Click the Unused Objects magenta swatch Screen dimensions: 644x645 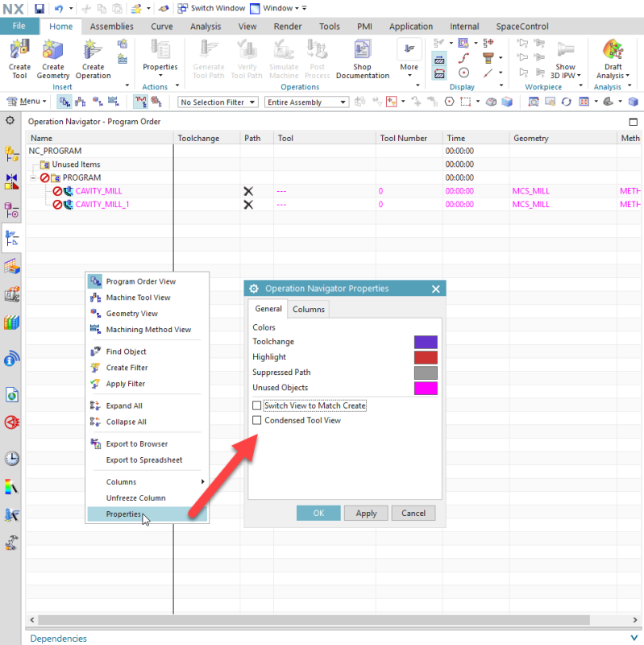click(426, 389)
